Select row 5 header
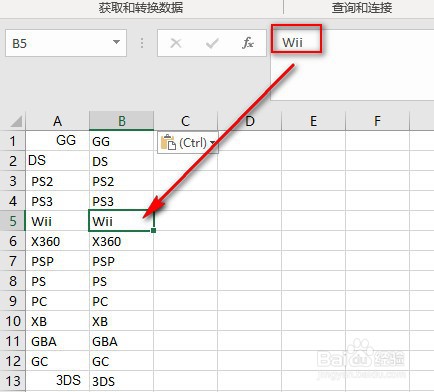The width and height of the screenshot is (434, 392). pos(13,221)
